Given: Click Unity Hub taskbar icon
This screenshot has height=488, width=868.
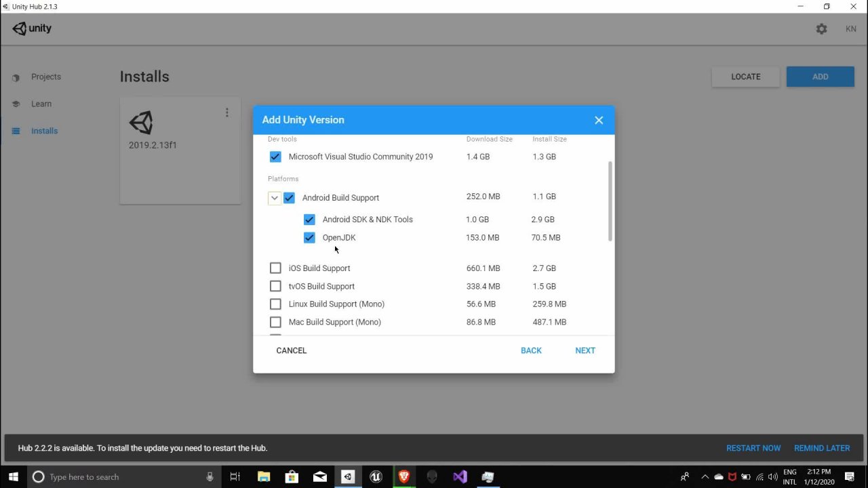Looking at the screenshot, I should coord(348,477).
